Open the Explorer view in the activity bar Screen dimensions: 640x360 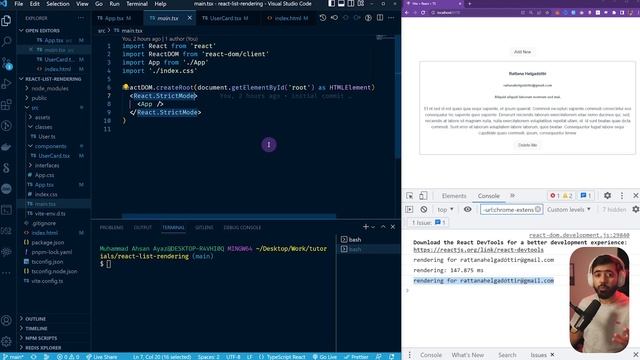6,20
